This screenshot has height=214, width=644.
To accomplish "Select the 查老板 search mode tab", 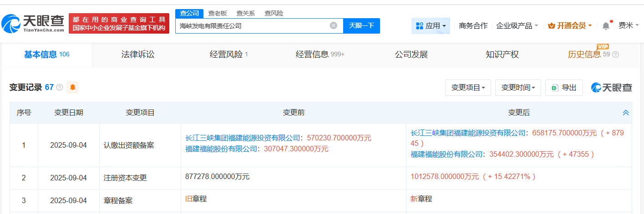I will pos(218,13).
